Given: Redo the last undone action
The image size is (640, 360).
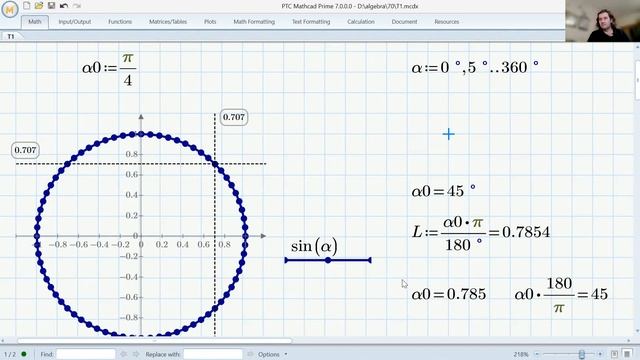Looking at the screenshot, I should point(77,5).
